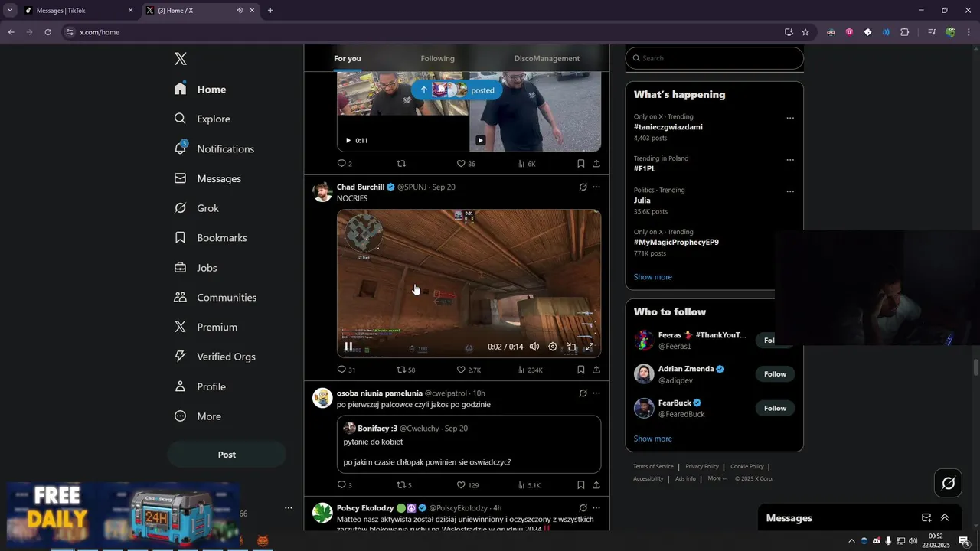
Task: Compose new message in Messages drawer
Action: tap(926, 518)
